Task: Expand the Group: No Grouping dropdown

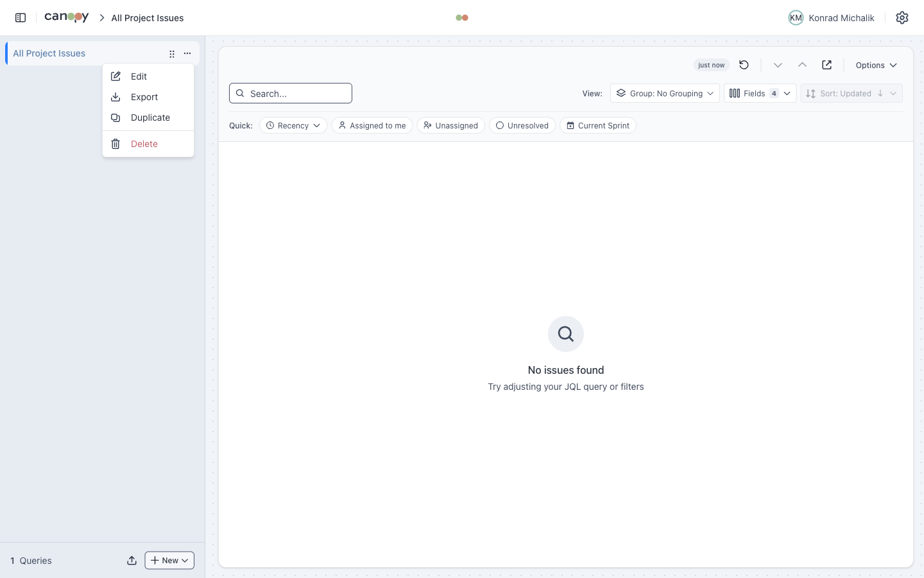Action: pyautogui.click(x=665, y=93)
